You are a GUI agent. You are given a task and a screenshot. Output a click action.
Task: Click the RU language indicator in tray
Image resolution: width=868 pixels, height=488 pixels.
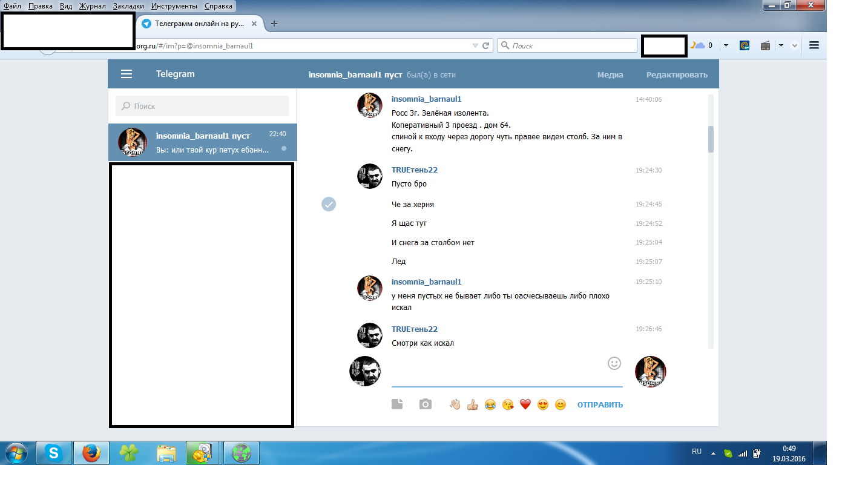click(x=697, y=452)
